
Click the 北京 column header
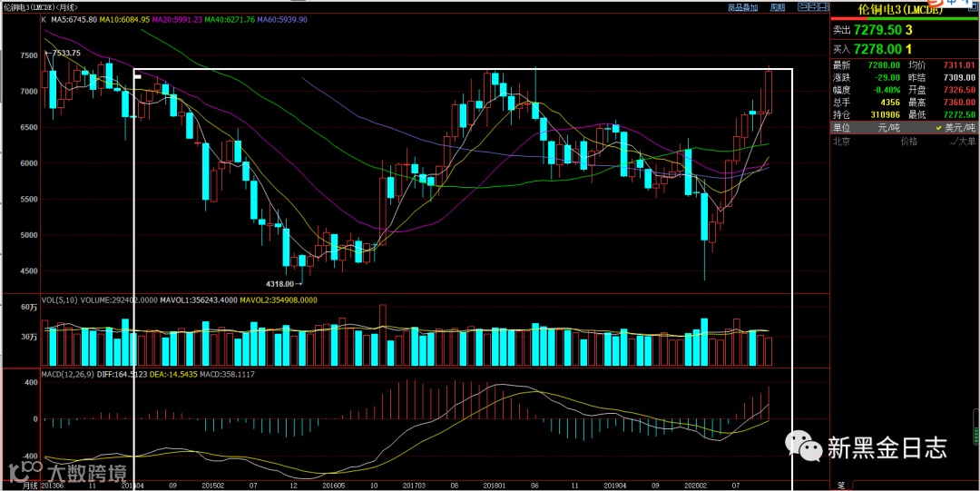click(841, 142)
